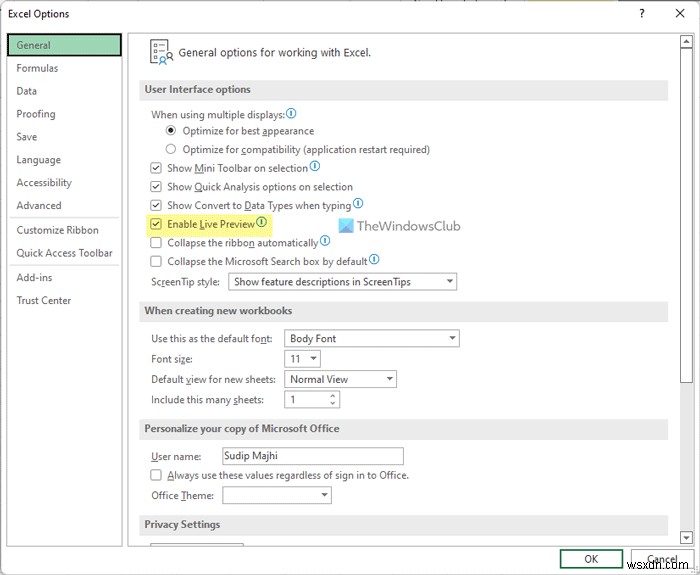This screenshot has width=700, height=575.
Task: Click the User Interface options heading
Action: pos(197,89)
